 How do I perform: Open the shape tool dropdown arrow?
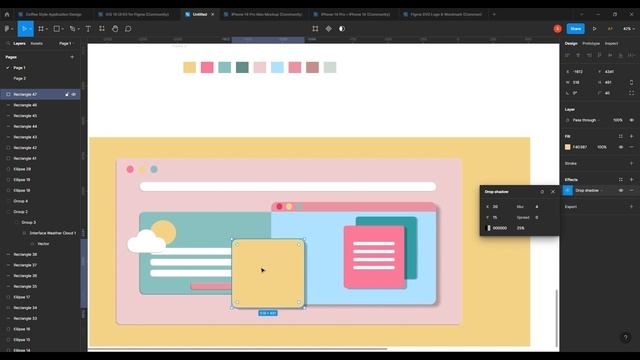pyautogui.click(x=62, y=29)
